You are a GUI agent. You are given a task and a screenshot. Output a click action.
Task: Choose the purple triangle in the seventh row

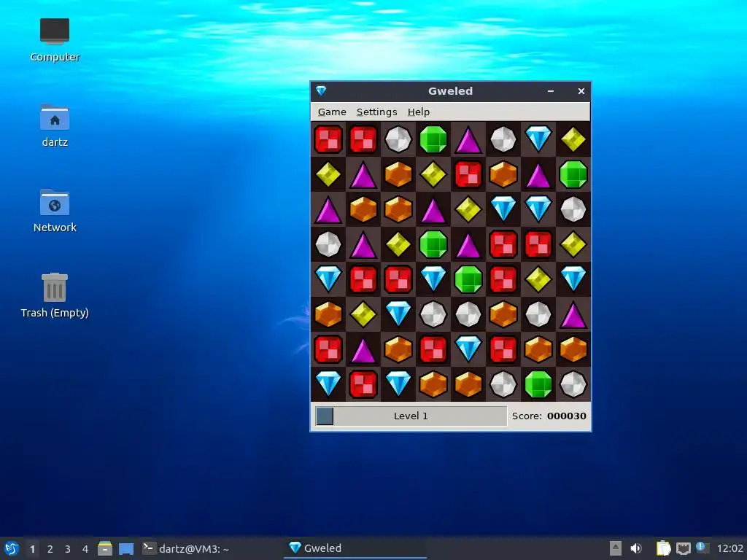(363, 351)
